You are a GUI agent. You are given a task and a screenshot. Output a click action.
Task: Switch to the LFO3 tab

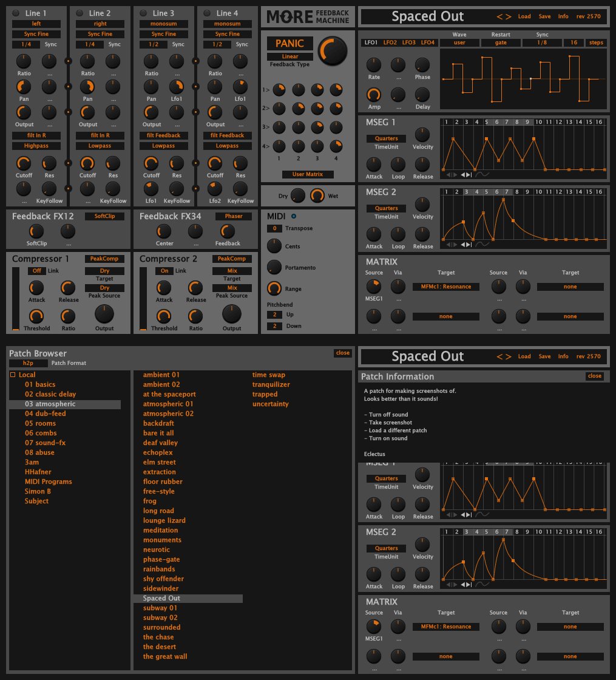pyautogui.click(x=408, y=42)
